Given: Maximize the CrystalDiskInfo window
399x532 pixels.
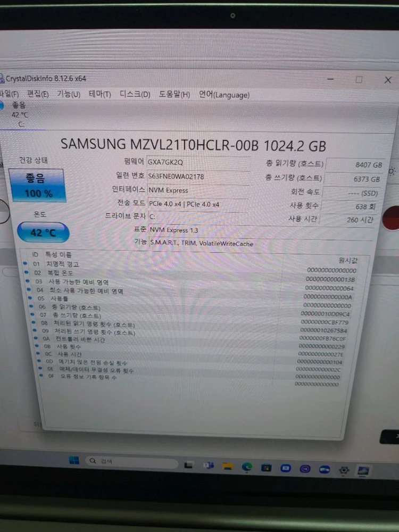Looking at the screenshot, I should click(359, 79).
